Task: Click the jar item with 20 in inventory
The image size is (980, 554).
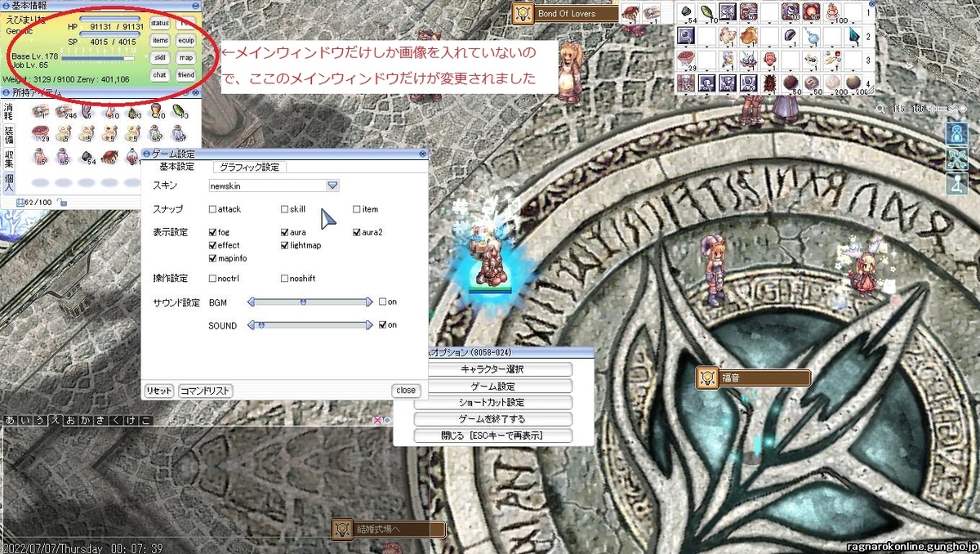Action: pos(155,109)
